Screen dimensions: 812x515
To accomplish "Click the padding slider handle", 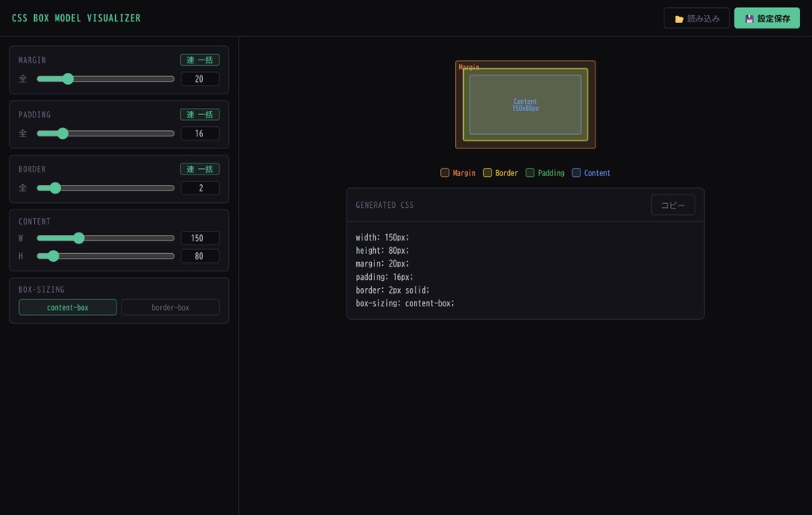I will (x=63, y=133).
